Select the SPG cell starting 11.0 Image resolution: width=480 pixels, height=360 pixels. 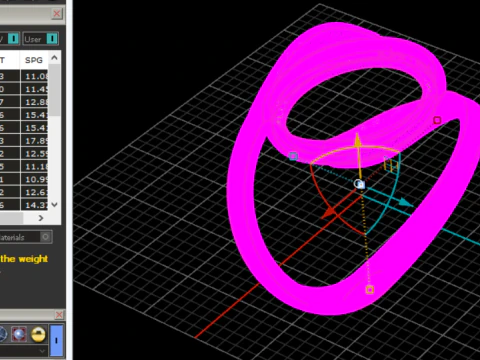[x=34, y=76]
